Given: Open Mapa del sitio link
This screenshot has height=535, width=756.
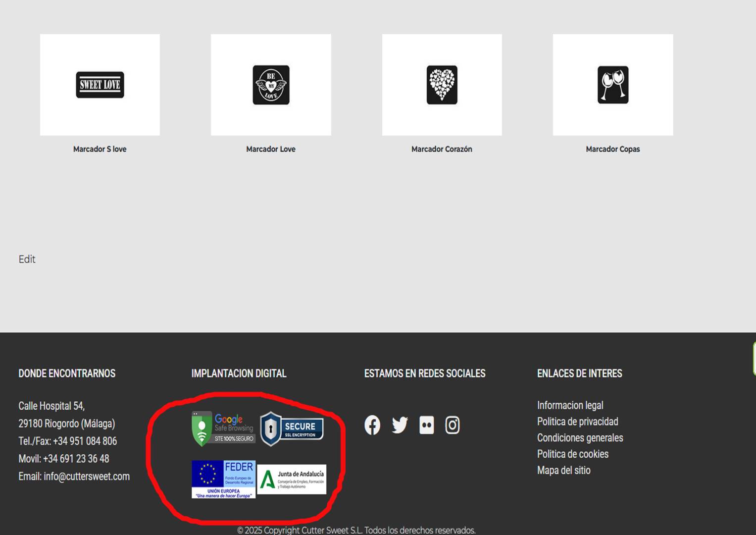Looking at the screenshot, I should (563, 470).
